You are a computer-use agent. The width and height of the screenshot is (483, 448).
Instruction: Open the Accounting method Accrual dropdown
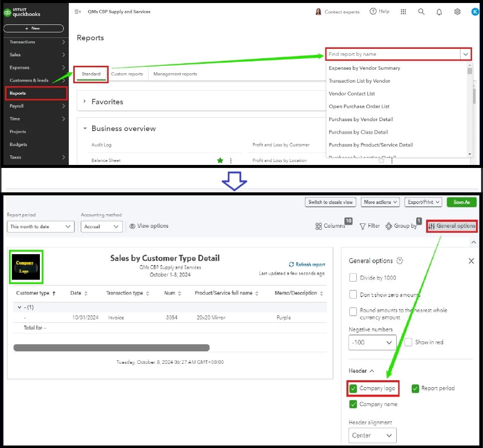coord(102,227)
